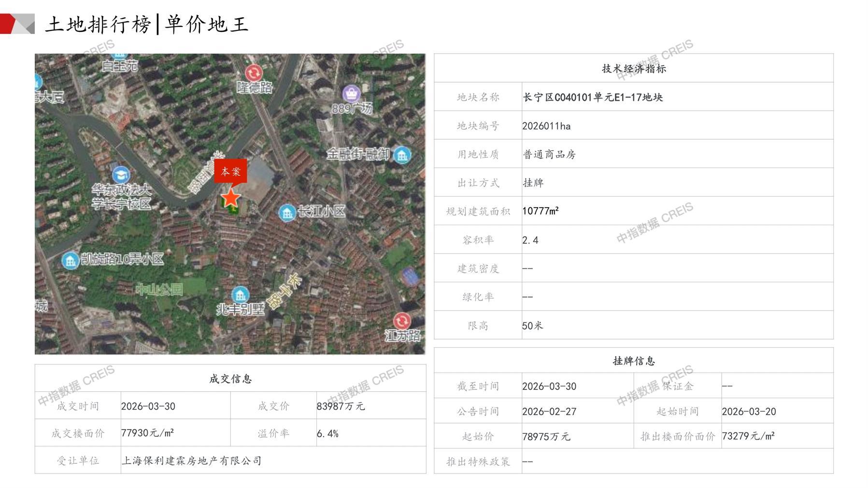The height and width of the screenshot is (488, 868).
Task: Click the 华东政法大学 graduation cap icon
Action: click(x=120, y=174)
